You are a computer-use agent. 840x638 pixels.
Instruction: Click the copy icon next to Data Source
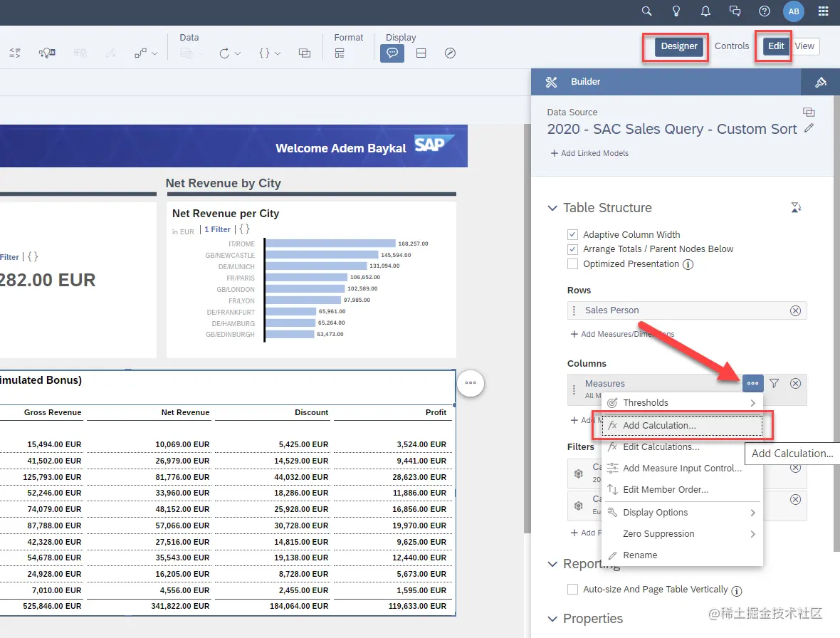[x=809, y=112]
